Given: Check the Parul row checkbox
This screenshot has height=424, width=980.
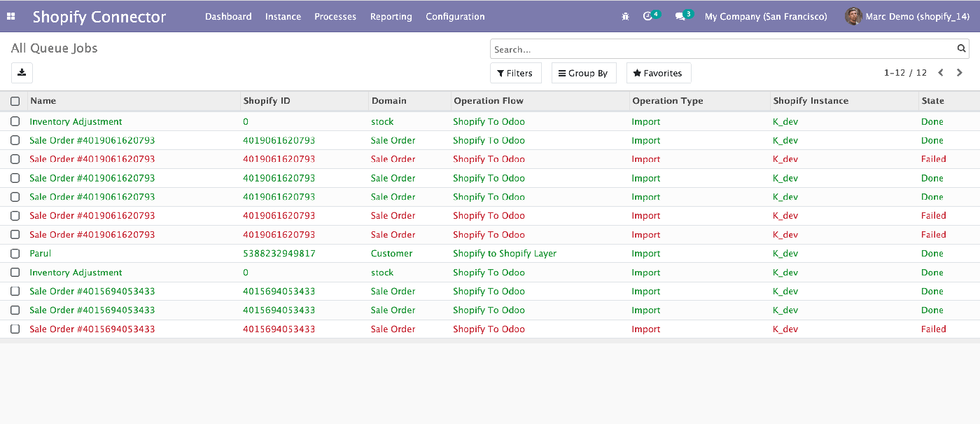Looking at the screenshot, I should (15, 254).
